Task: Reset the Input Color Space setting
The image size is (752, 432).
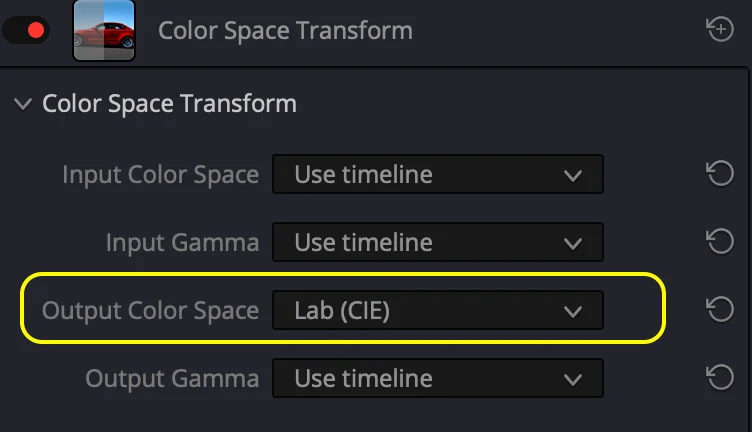Action: (720, 174)
